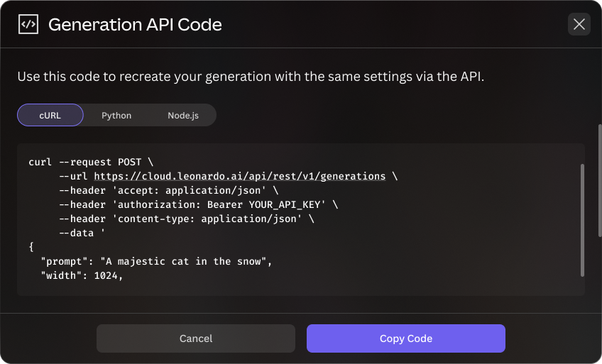
Task: Open the cloud.leonardo.ai generations URL link
Action: 239,176
